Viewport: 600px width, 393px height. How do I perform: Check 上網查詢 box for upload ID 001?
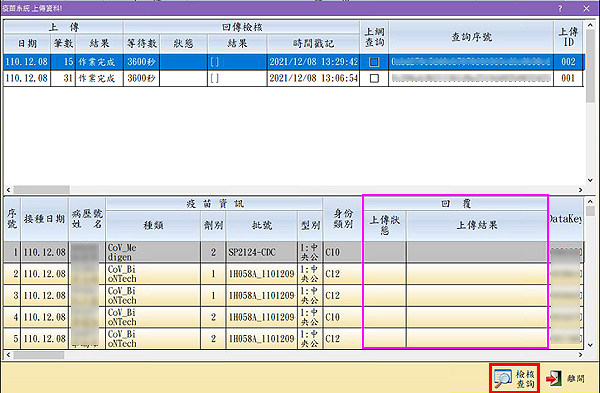click(374, 78)
